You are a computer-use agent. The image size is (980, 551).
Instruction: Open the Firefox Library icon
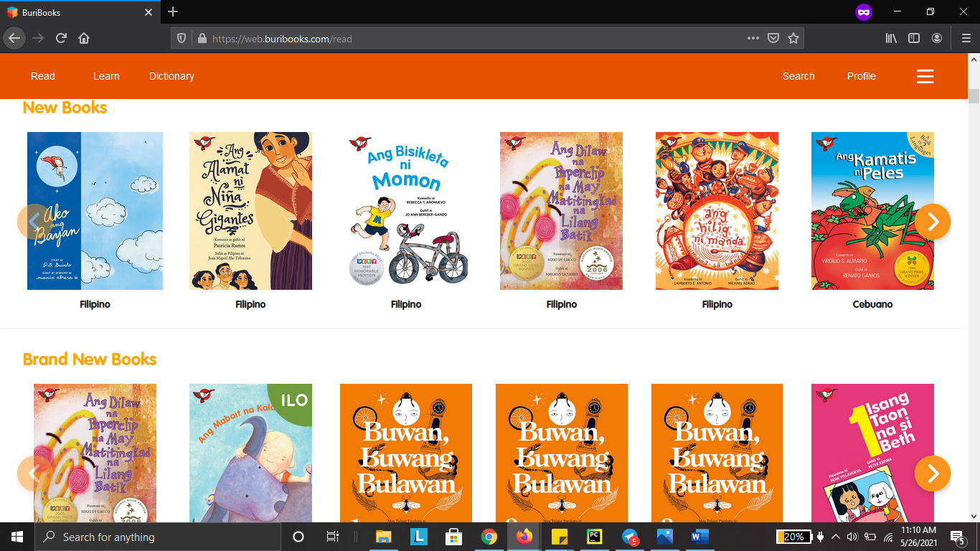(891, 38)
